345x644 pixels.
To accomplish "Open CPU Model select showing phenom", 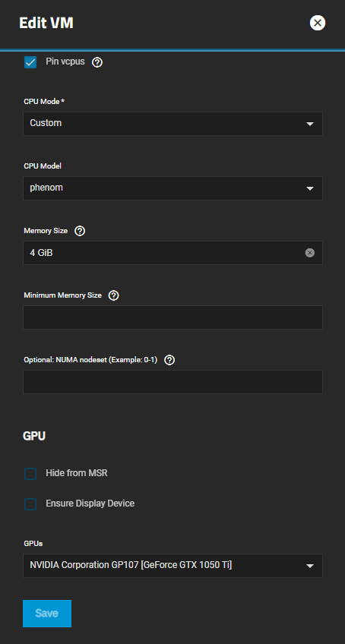I will pos(172,188).
